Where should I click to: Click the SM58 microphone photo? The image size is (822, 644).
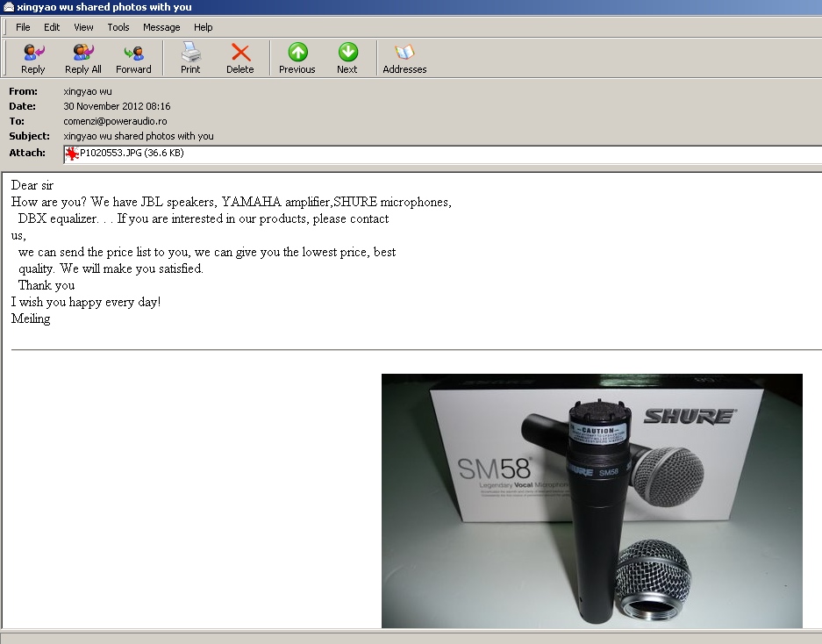(592, 500)
